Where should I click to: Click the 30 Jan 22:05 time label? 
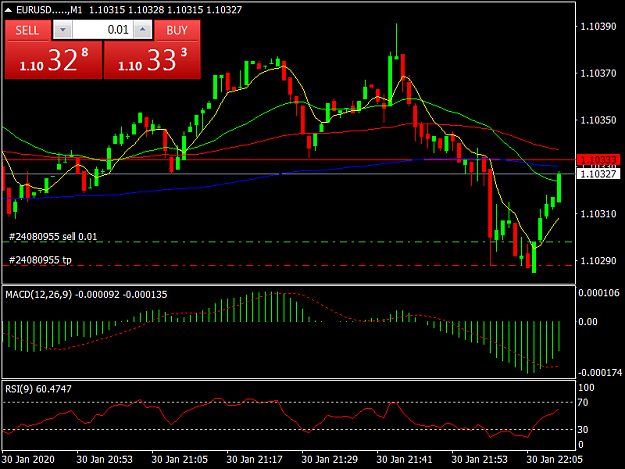[x=554, y=459]
